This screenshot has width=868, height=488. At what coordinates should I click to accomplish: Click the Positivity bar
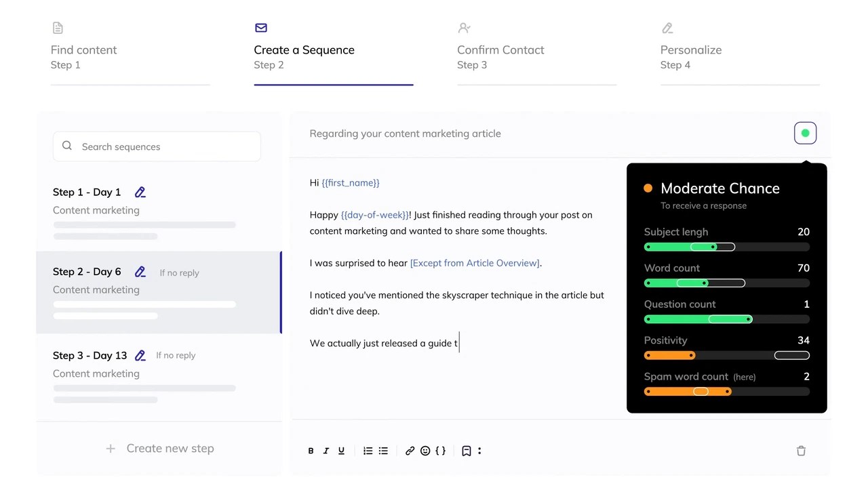(x=727, y=355)
